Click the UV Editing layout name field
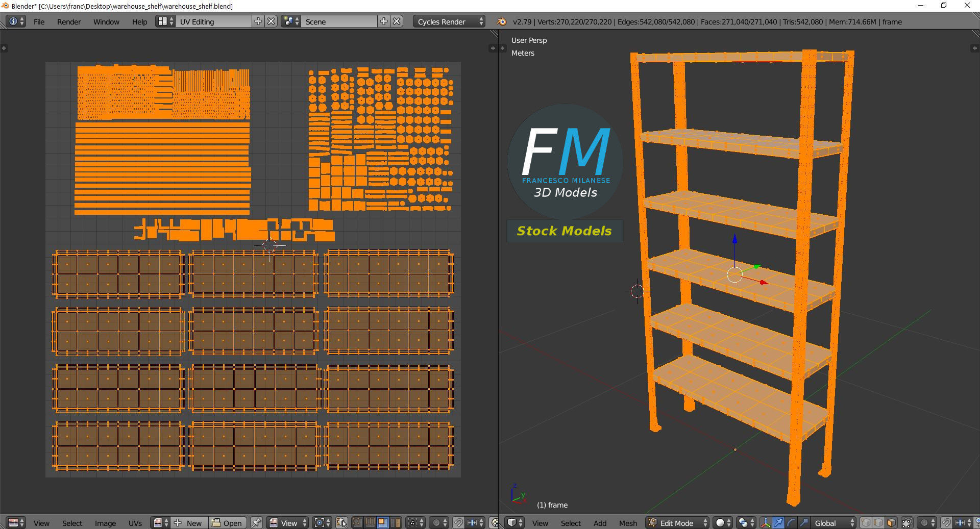The image size is (980, 529). [213, 21]
